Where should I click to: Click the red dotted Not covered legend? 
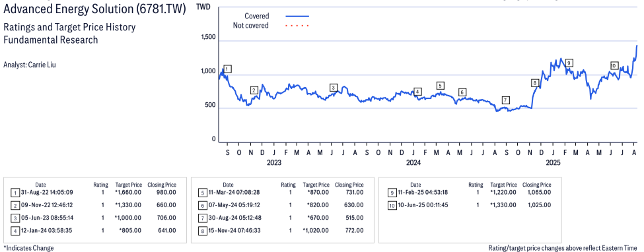pos(297,26)
